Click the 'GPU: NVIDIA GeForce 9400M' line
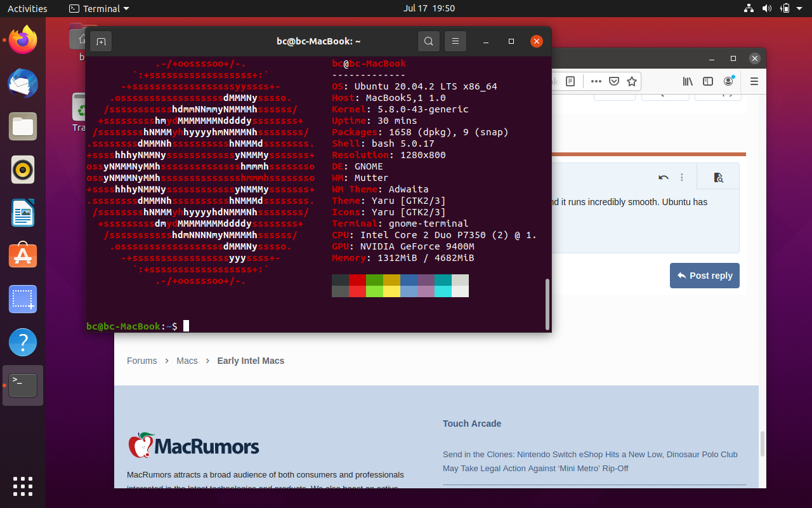The width and height of the screenshot is (812, 508). click(x=403, y=246)
